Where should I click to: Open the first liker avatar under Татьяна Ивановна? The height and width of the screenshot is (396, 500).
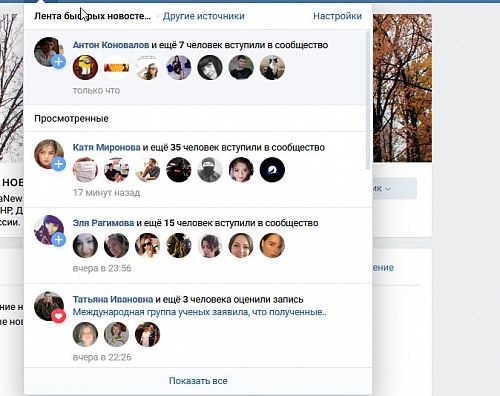click(x=85, y=334)
